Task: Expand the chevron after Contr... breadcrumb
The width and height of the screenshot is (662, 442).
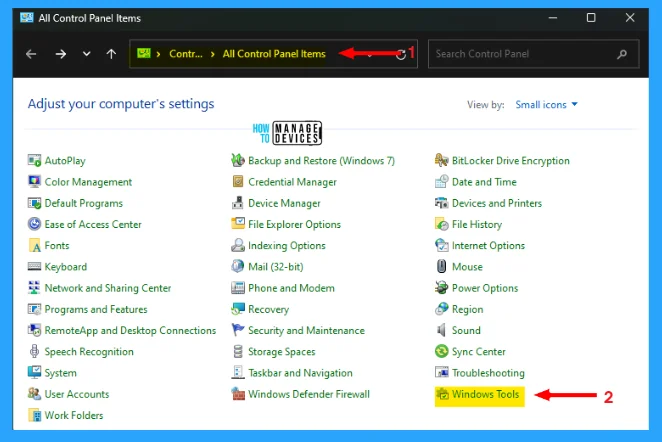Action: coord(212,54)
